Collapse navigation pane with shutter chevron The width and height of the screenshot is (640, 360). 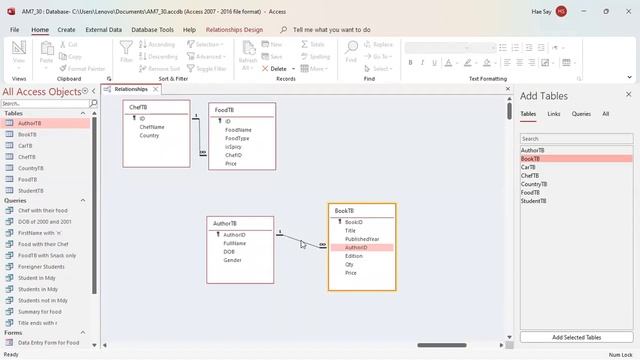tap(94, 91)
